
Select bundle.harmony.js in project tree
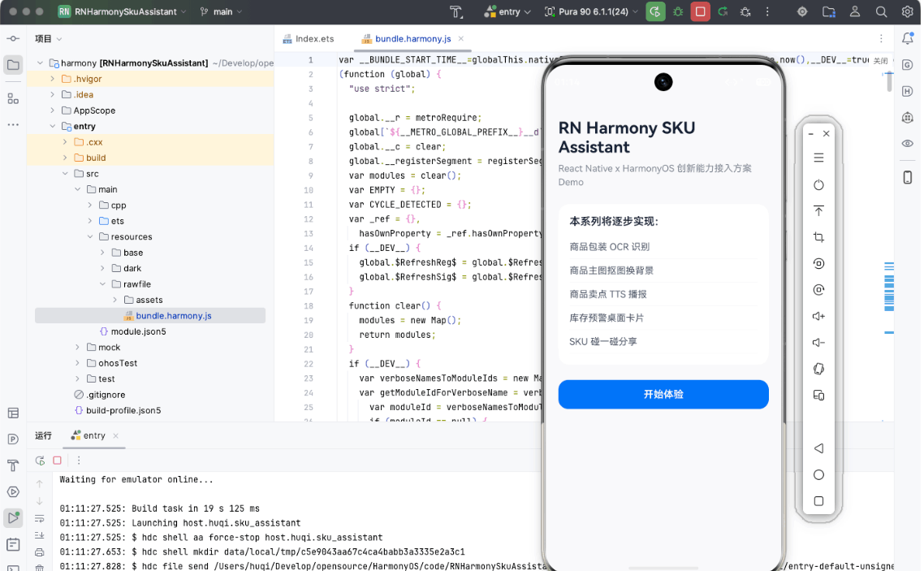(x=149, y=316)
